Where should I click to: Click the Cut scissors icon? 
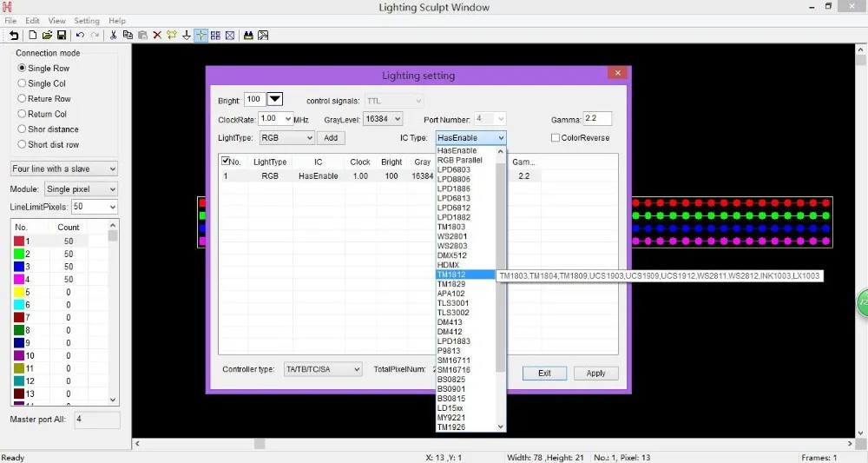point(113,36)
